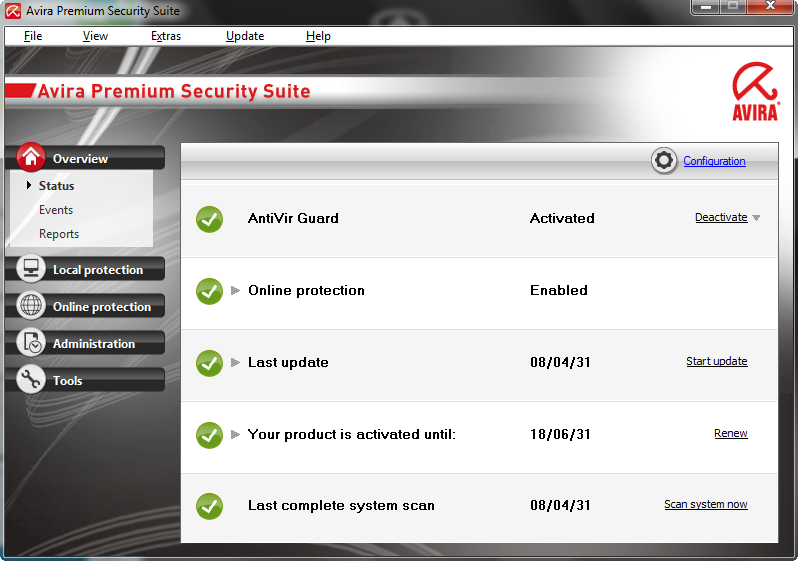Click the Last complete system scan checkmark
This screenshot has width=798, height=561.
click(209, 507)
